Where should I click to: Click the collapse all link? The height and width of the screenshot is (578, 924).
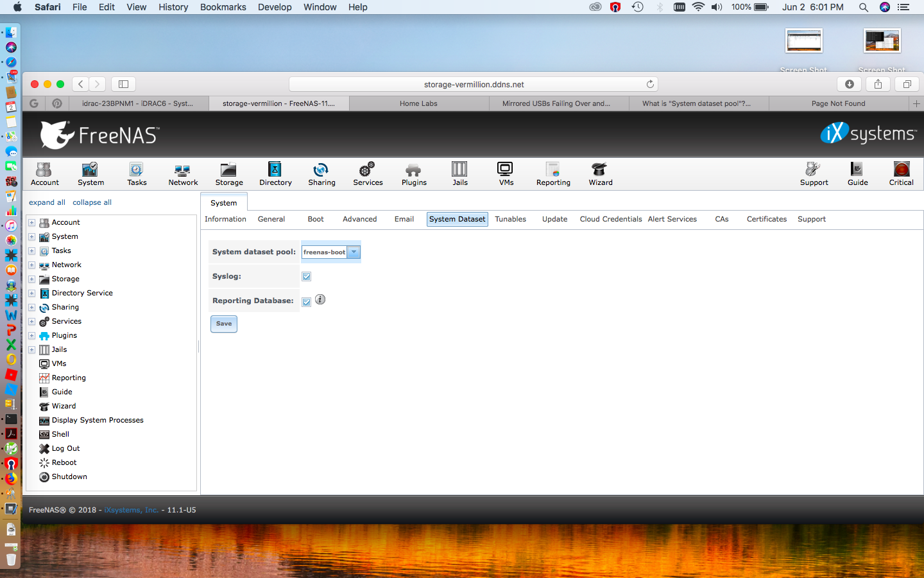coord(92,202)
